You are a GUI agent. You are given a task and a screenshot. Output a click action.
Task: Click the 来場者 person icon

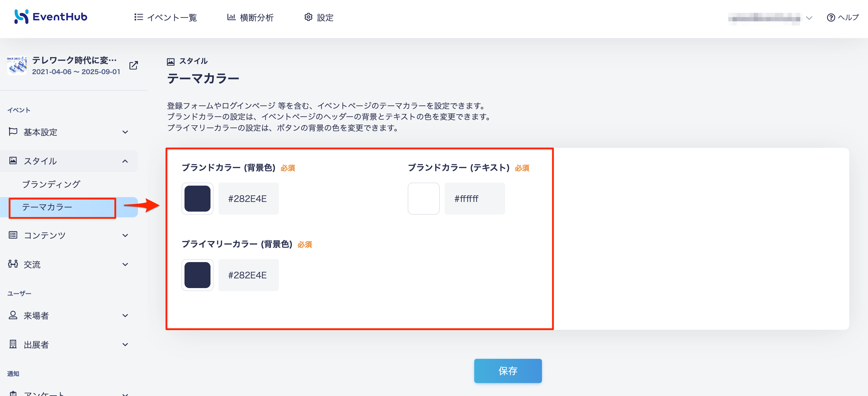click(x=13, y=315)
